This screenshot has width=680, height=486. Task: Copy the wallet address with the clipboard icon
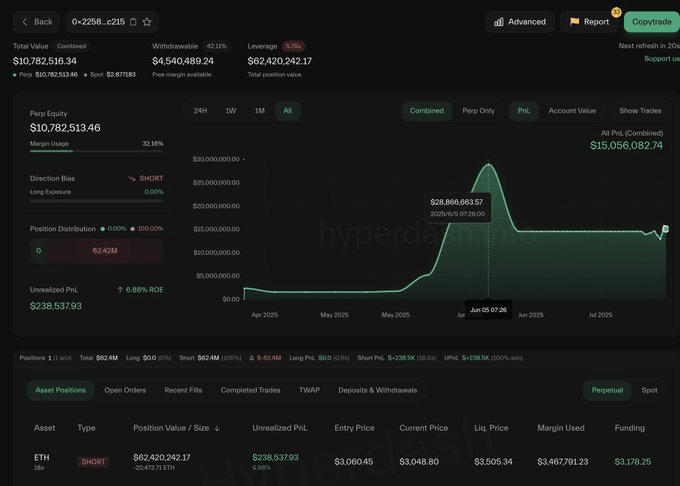(133, 21)
